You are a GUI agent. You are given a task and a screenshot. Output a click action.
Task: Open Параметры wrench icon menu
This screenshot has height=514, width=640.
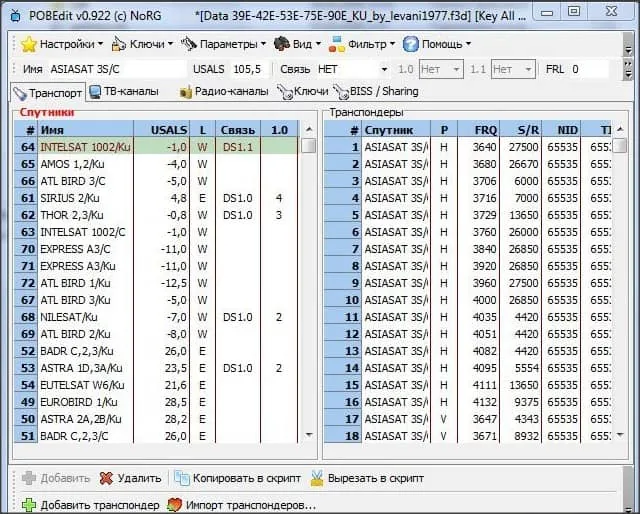[x=189, y=44]
